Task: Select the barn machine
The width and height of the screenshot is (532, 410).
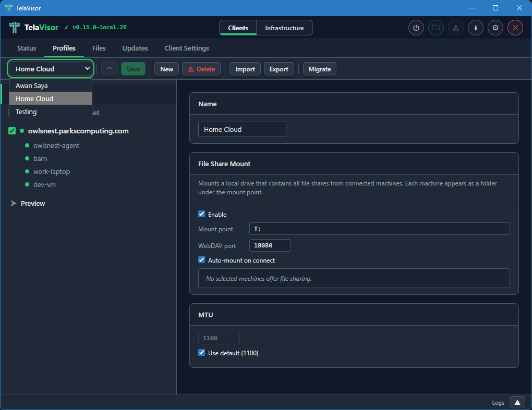Action: (40, 158)
